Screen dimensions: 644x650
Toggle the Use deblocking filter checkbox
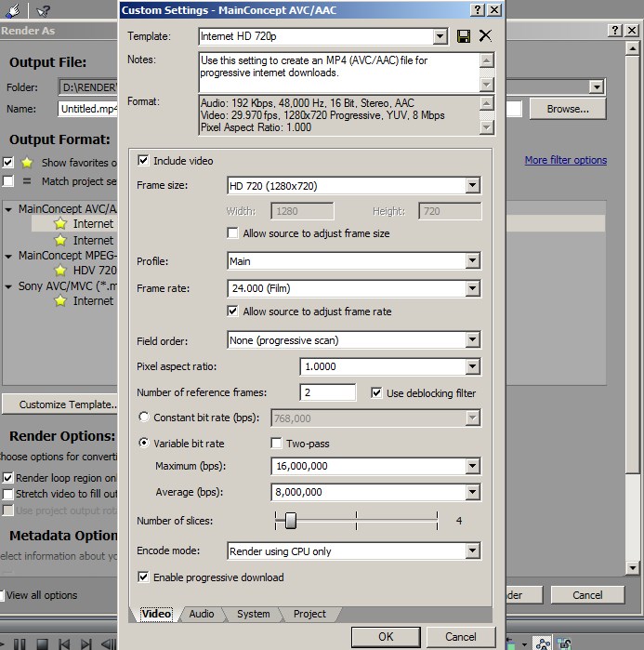376,392
